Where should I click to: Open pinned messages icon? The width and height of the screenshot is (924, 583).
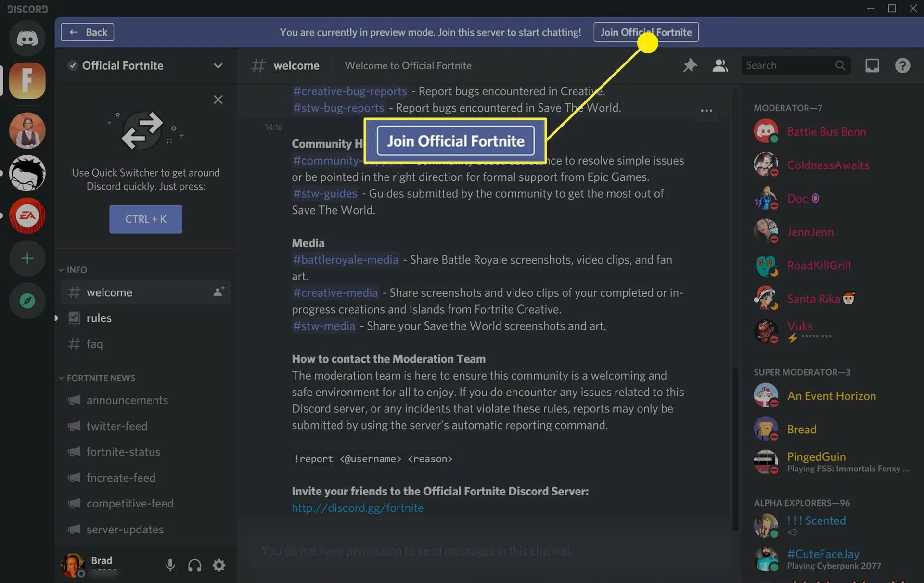[690, 65]
